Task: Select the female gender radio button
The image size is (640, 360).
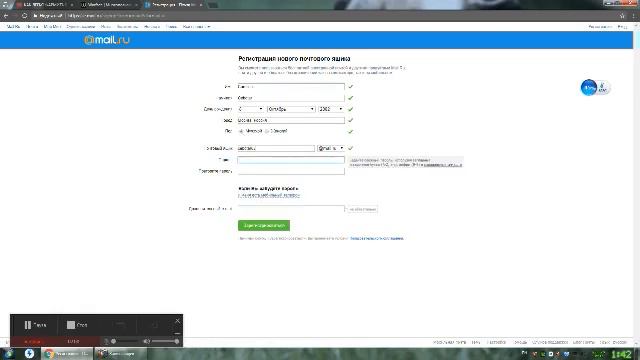Action: (267, 131)
